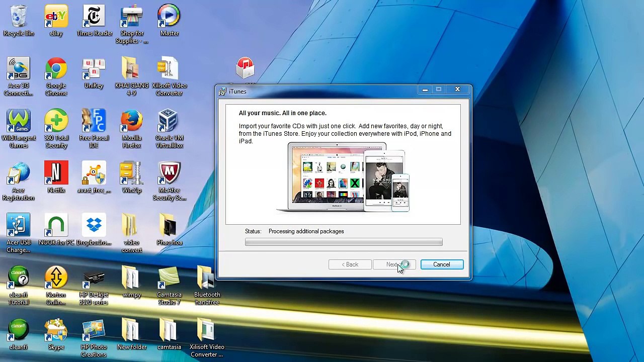Viewport: 644px width, 362px height.
Task: Click the HP Deskjet 3520 series icon
Action: tap(94, 286)
